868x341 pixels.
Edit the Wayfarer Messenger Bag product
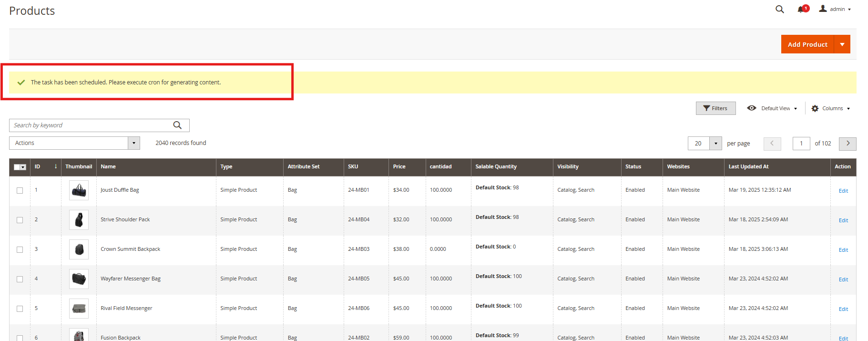[x=843, y=279]
